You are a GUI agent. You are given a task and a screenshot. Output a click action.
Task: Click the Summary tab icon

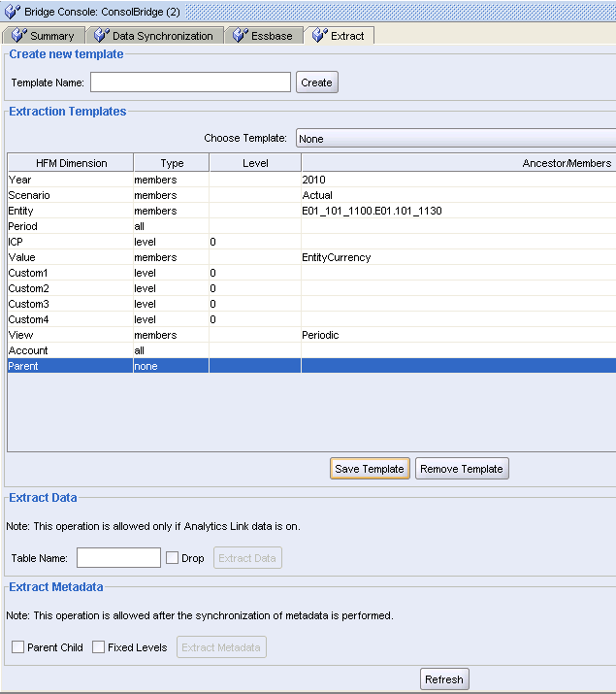tap(19, 35)
